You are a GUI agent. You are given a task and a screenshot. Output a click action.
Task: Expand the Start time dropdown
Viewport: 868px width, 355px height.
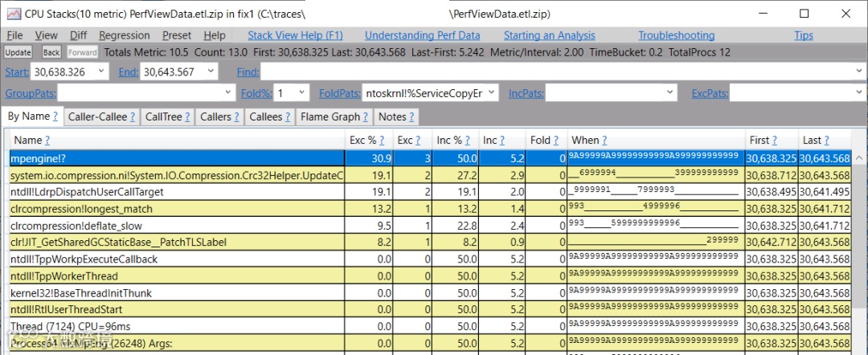coord(101,71)
